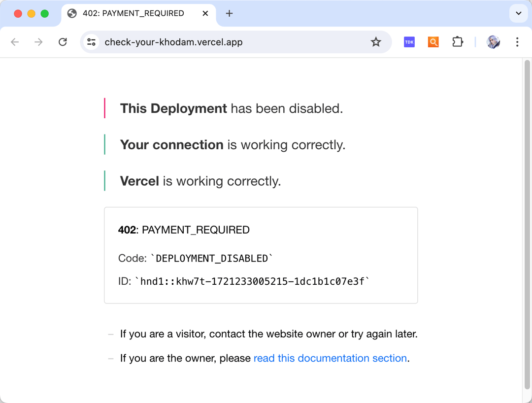Minimize the window using yellow button
This screenshot has height=403, width=532.
point(31,13)
